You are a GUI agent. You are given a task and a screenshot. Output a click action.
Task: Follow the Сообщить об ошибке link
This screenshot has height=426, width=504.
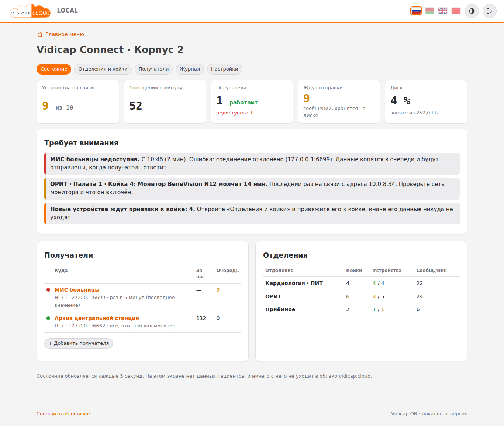(63, 414)
